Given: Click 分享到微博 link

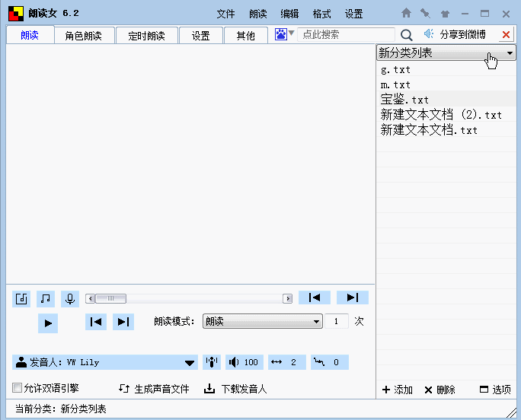Looking at the screenshot, I should [462, 34].
